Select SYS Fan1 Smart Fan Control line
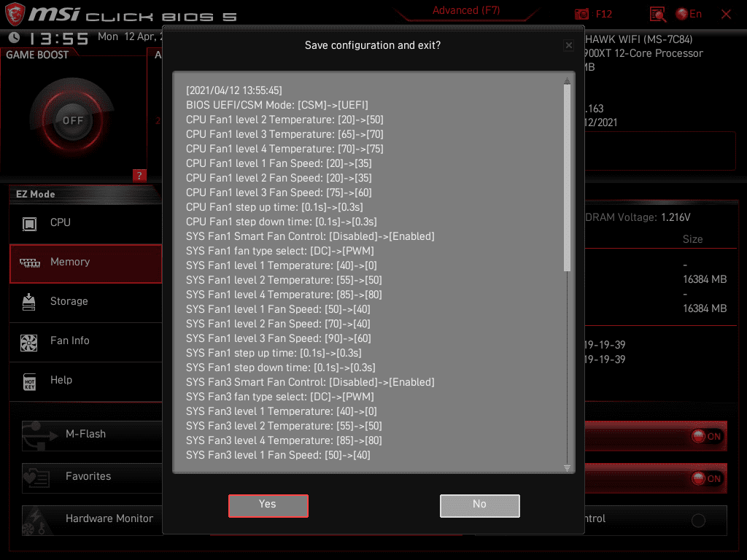 tap(310, 236)
